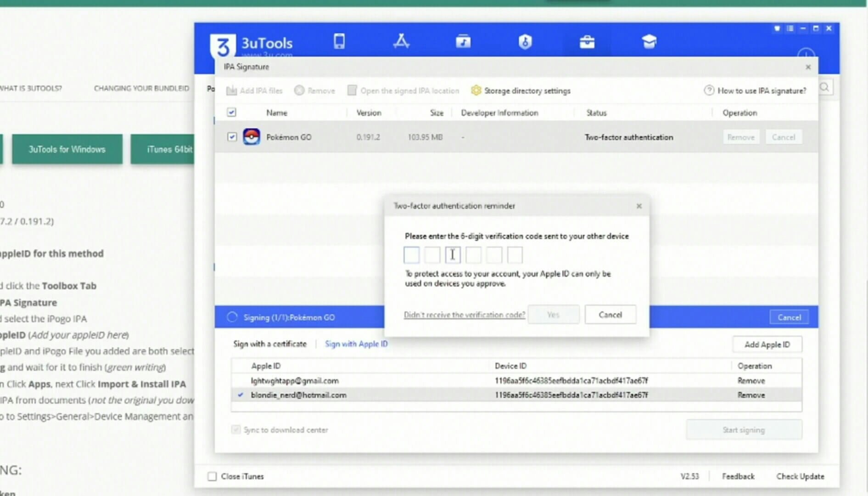Remove the lghtwghtapp@gmail.com Apple ID

coord(751,381)
